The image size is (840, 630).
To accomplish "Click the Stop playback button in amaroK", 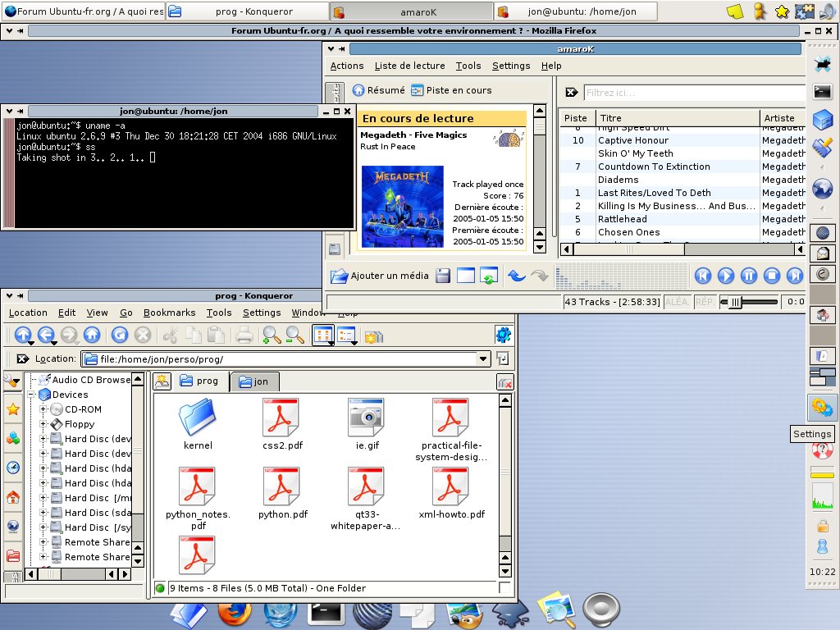I will point(772,276).
